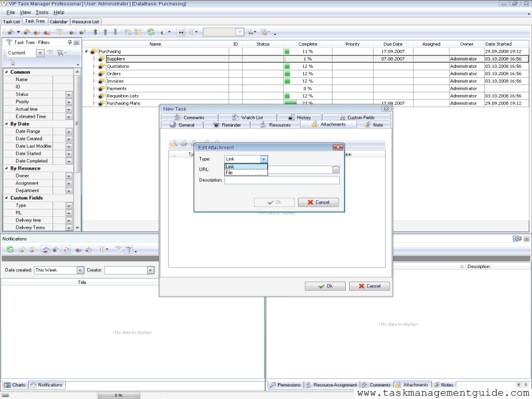Image resolution: width=532 pixels, height=399 pixels.
Task: Open the Creator dropdown in Notifications
Action: tap(151, 270)
